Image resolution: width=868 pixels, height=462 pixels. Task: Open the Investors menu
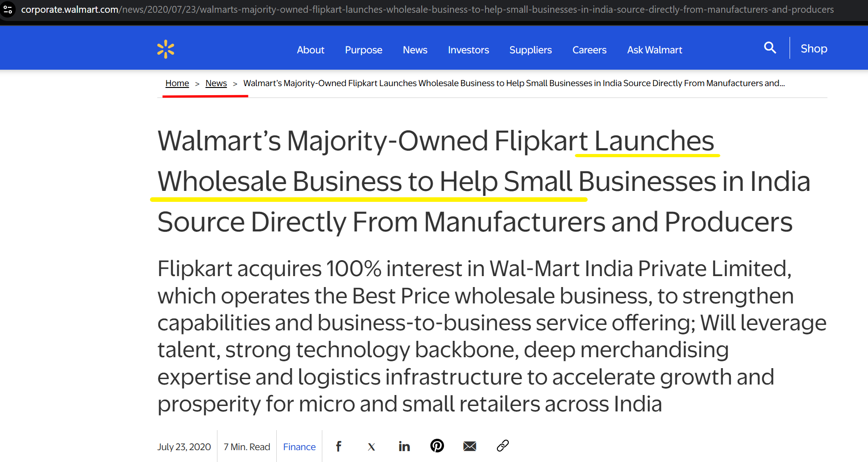(x=468, y=50)
